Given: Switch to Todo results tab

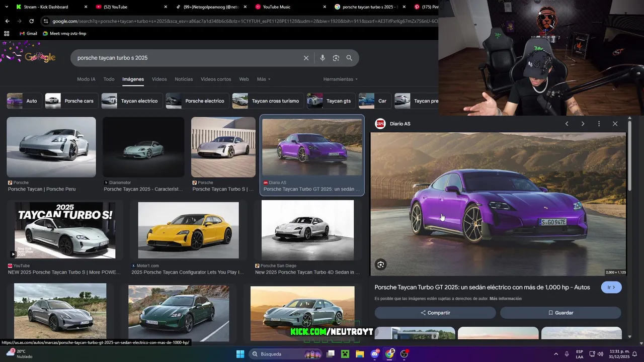Looking at the screenshot, I should point(109,79).
